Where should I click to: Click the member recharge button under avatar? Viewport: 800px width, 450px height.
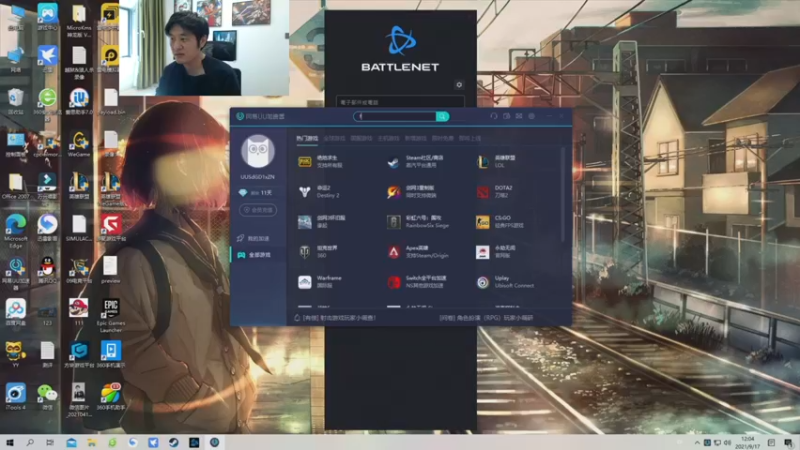258,210
